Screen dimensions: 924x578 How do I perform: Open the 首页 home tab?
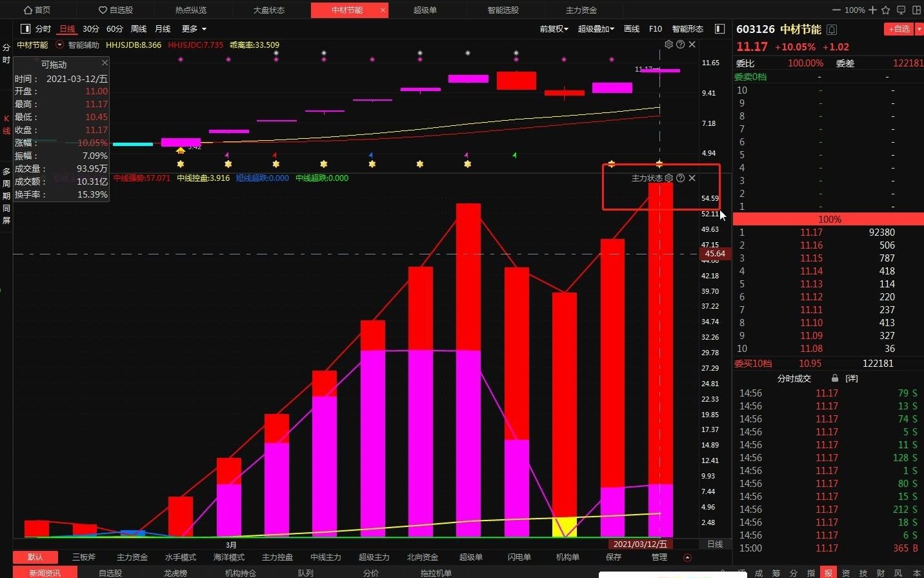coord(37,10)
